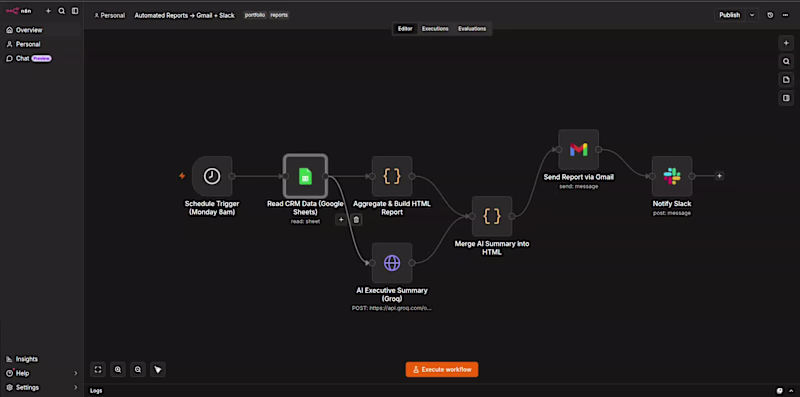Edit workflow name Automated Reports
This screenshot has height=397, width=800.
(184, 15)
